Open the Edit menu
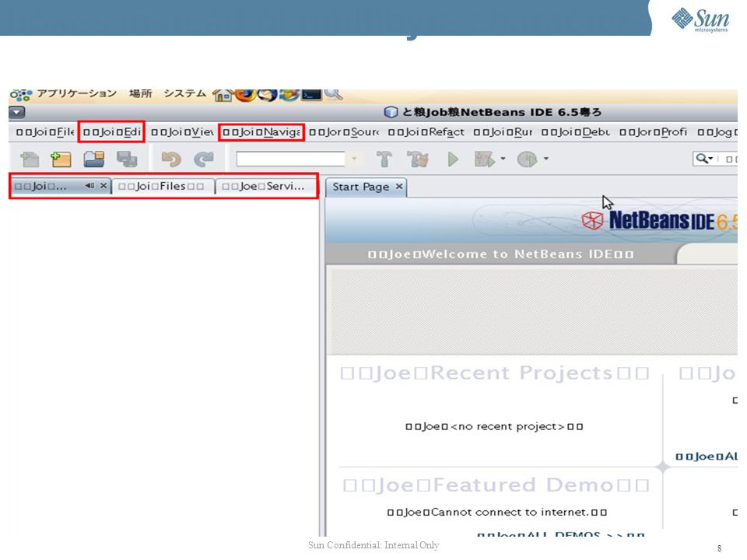Image resolution: width=747 pixels, height=560 pixels. point(112,132)
